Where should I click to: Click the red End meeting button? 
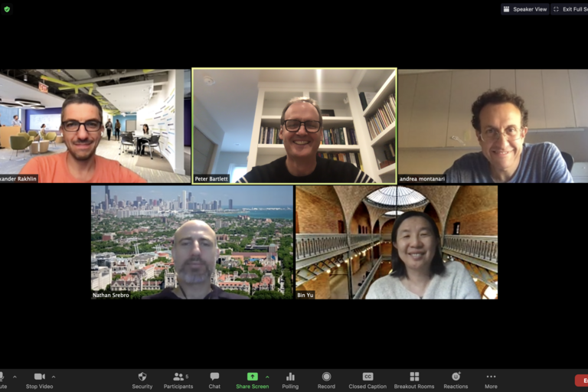[x=582, y=381]
